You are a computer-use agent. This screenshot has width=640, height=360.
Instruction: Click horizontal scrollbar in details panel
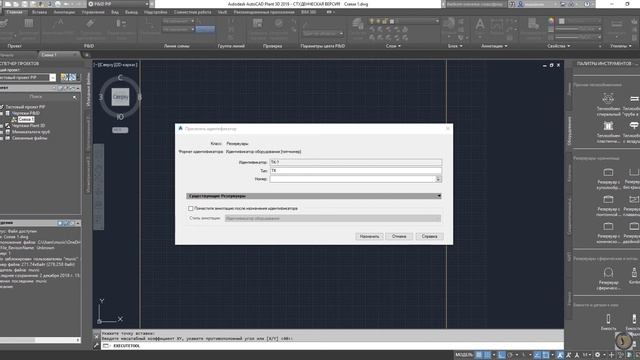40,340
